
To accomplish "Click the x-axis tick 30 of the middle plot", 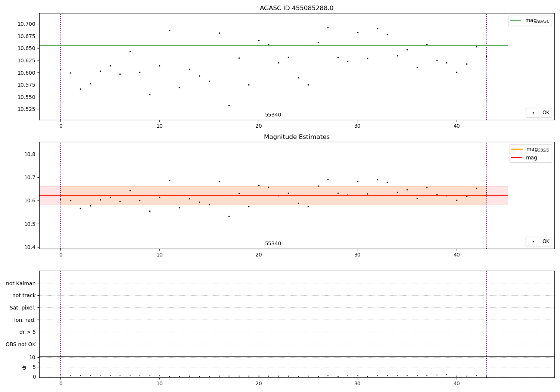I will coord(358,255).
